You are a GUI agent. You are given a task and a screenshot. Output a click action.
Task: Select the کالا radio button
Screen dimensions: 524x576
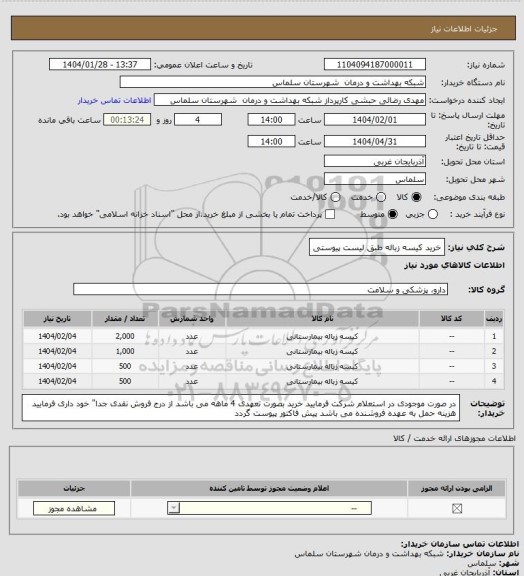[x=416, y=197]
